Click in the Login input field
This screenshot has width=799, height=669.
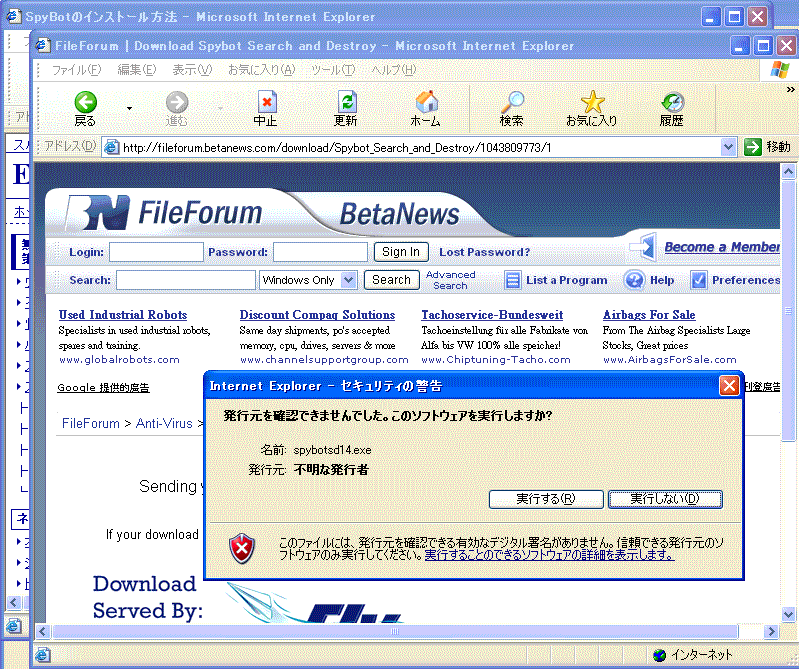coord(156,252)
